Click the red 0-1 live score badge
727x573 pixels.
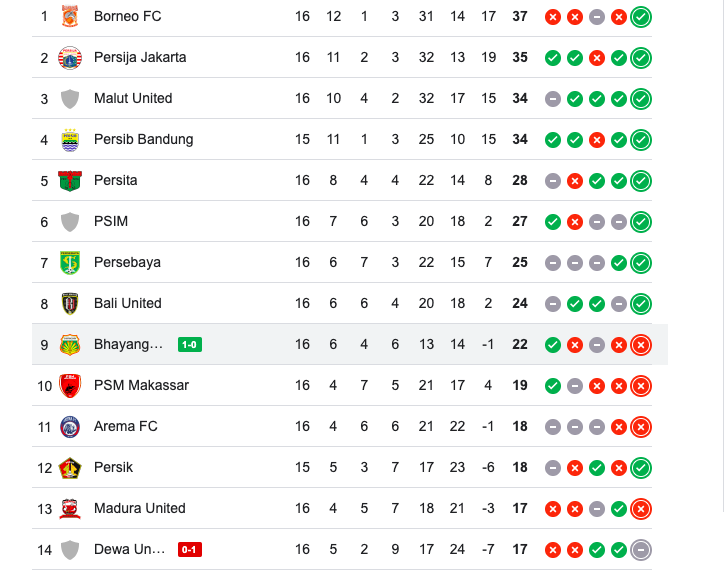point(190,549)
